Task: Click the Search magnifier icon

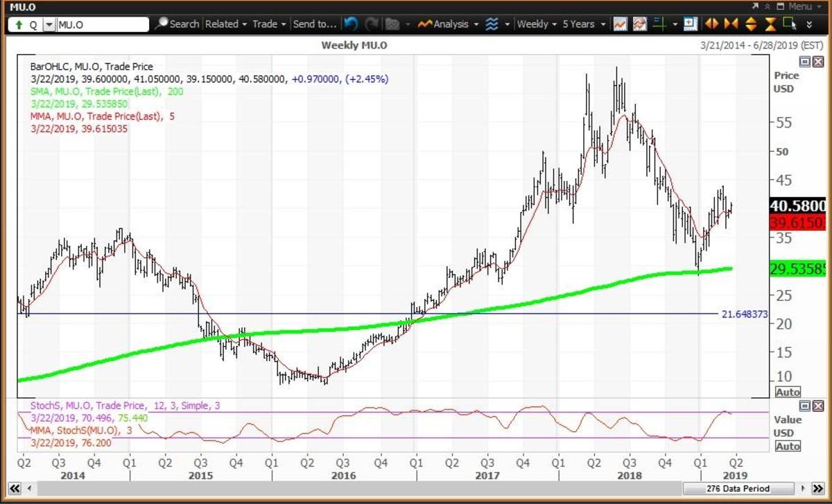Action: (x=162, y=24)
